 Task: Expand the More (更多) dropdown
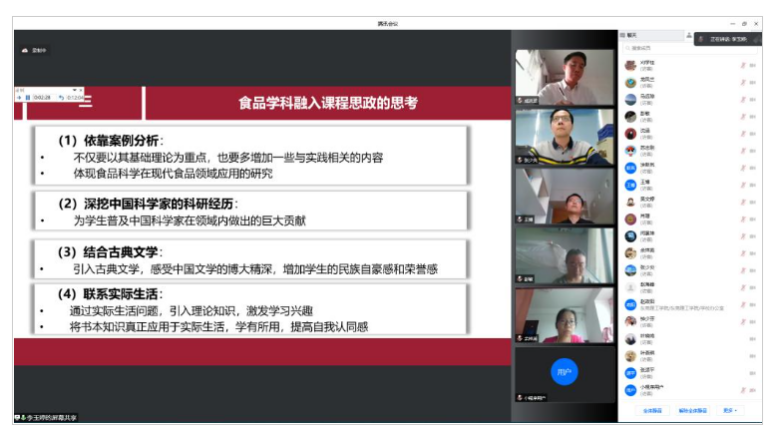click(729, 410)
